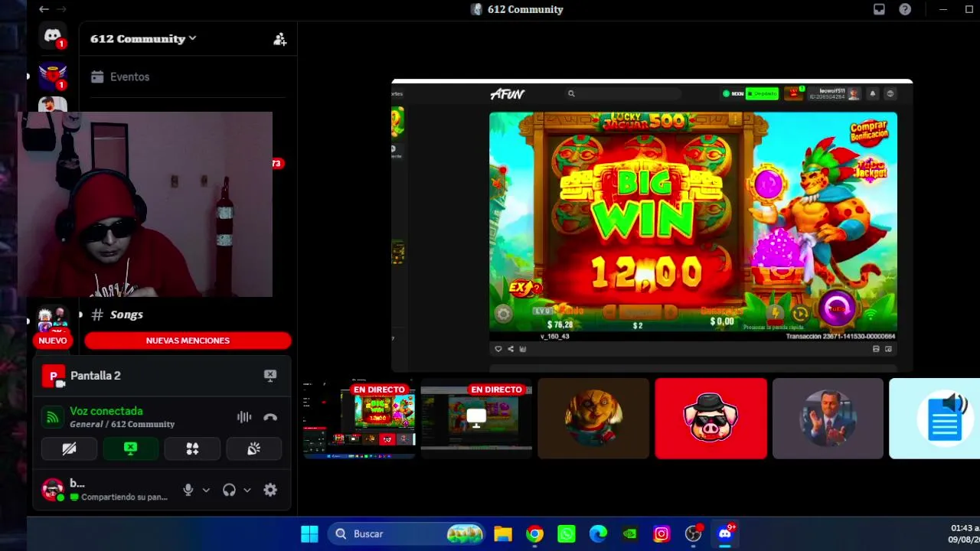
Task: Select the pig avatar participant tile
Action: (x=710, y=419)
